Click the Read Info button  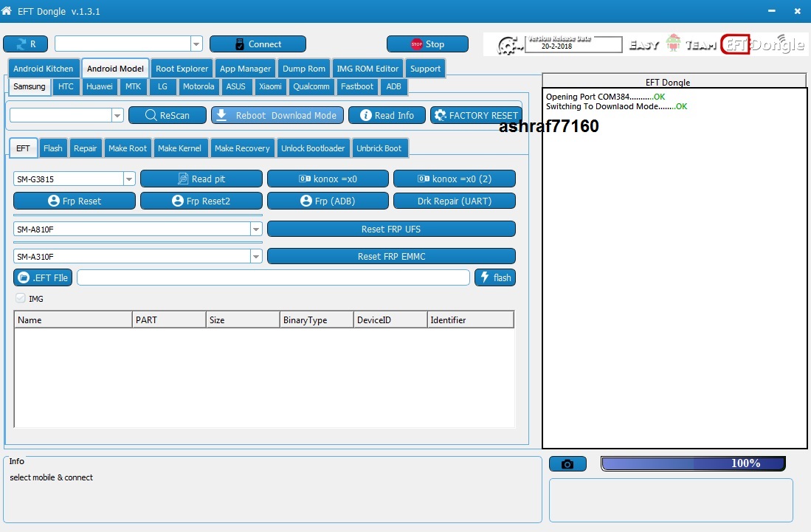[387, 115]
